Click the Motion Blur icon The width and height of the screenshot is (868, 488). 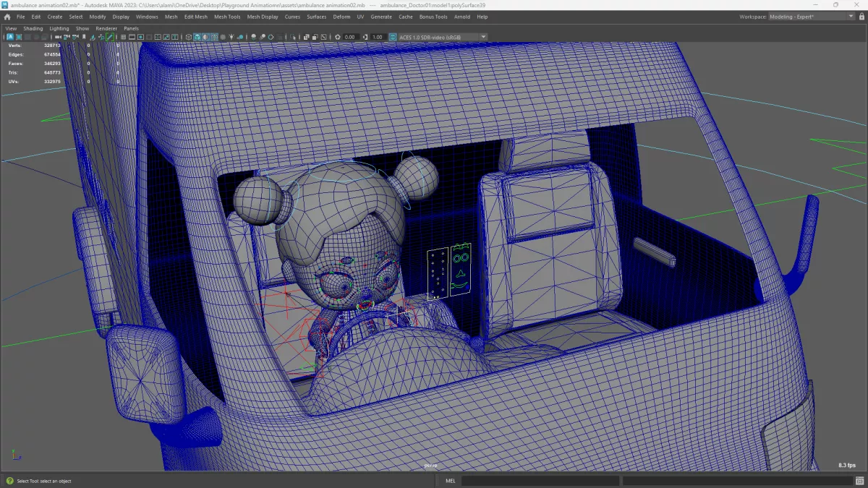[263, 37]
